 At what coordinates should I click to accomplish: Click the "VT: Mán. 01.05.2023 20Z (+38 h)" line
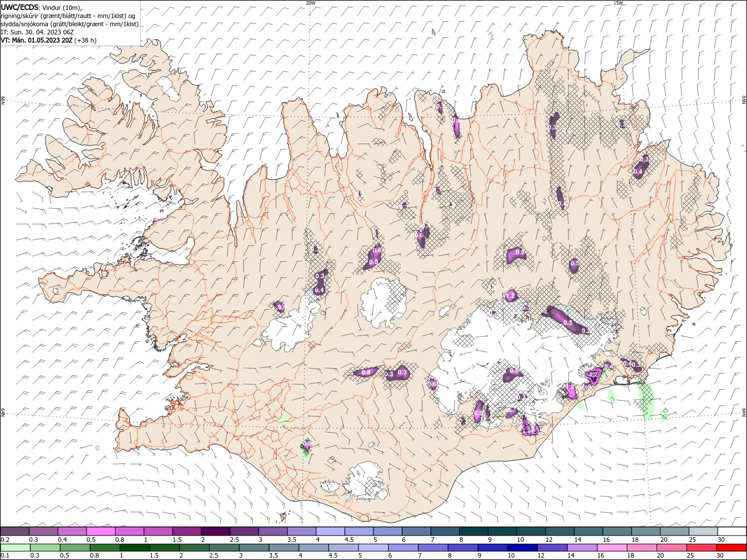click(48, 40)
